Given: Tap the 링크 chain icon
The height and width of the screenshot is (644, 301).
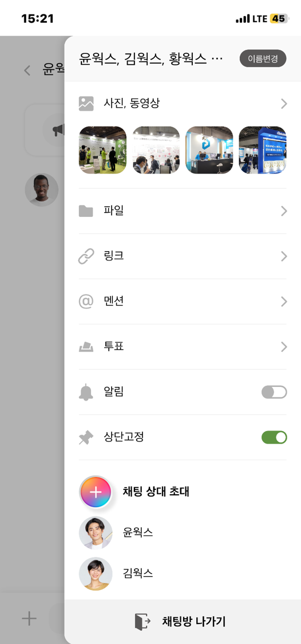Looking at the screenshot, I should point(86,256).
